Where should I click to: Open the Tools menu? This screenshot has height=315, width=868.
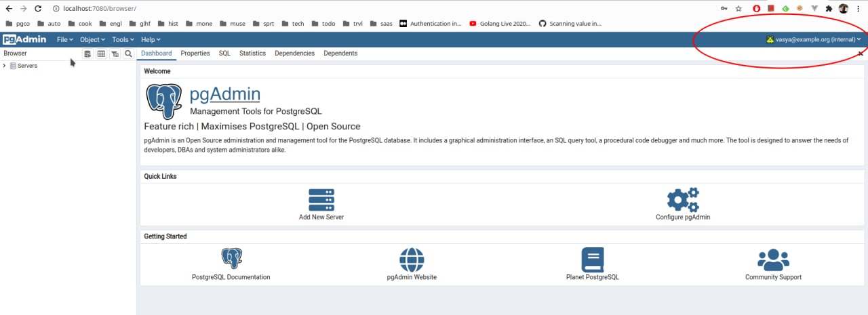(123, 40)
